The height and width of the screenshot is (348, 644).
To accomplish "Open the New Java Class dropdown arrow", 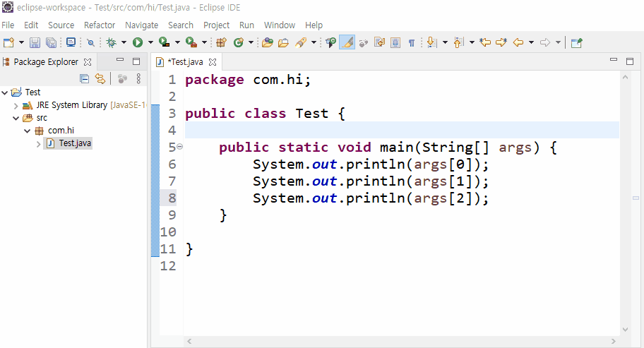I will [x=251, y=42].
